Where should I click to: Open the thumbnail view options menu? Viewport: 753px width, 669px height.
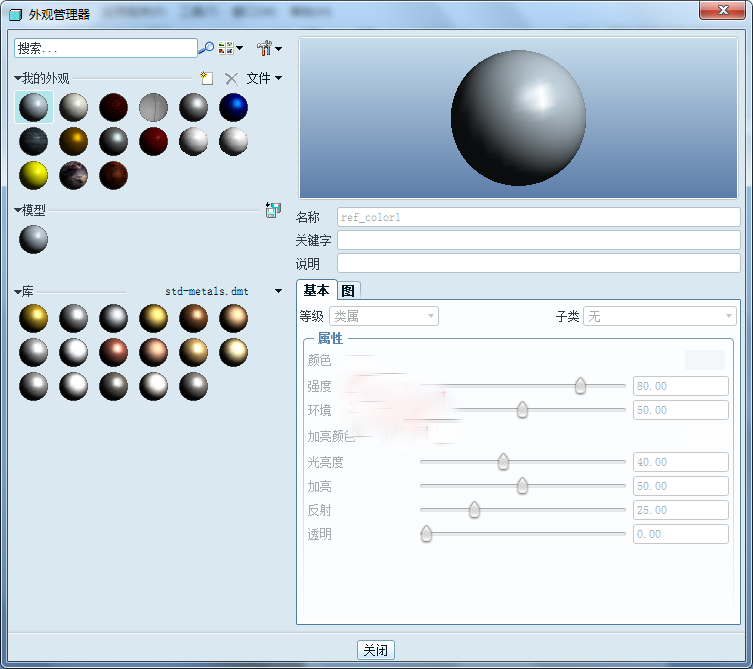[230, 48]
